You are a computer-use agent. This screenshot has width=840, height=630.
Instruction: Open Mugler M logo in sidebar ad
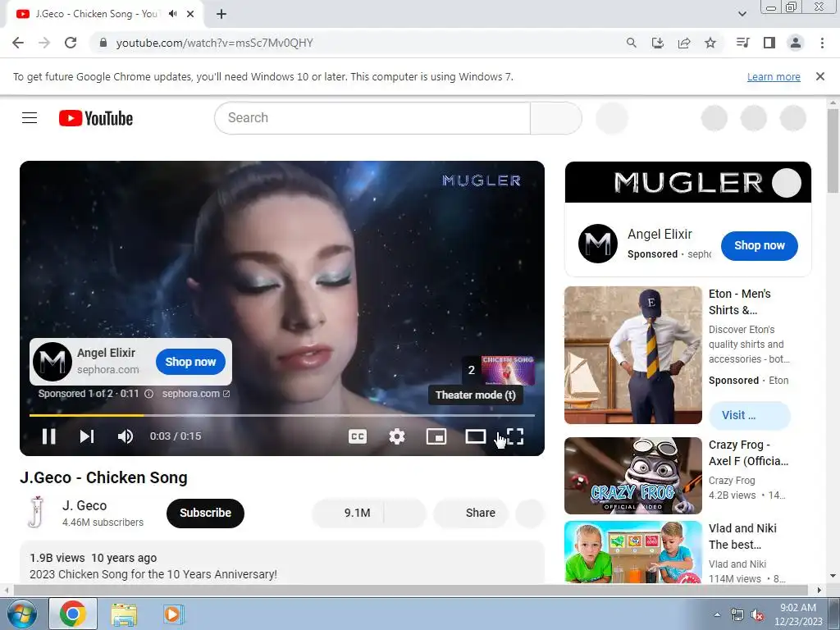click(598, 244)
